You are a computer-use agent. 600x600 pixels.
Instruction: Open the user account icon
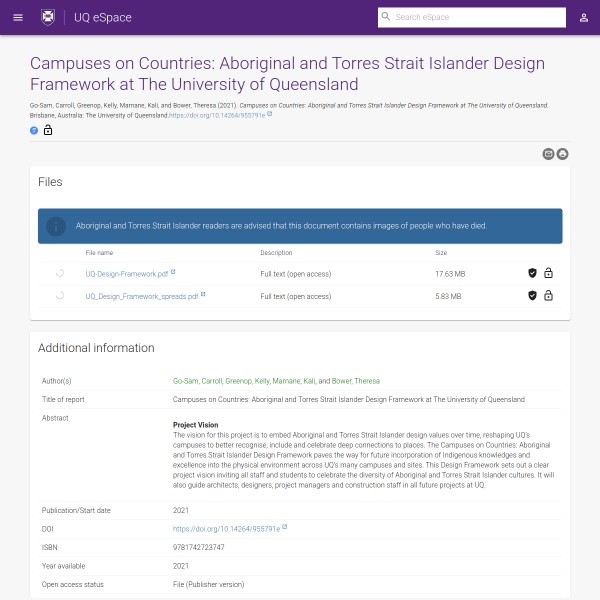[583, 18]
